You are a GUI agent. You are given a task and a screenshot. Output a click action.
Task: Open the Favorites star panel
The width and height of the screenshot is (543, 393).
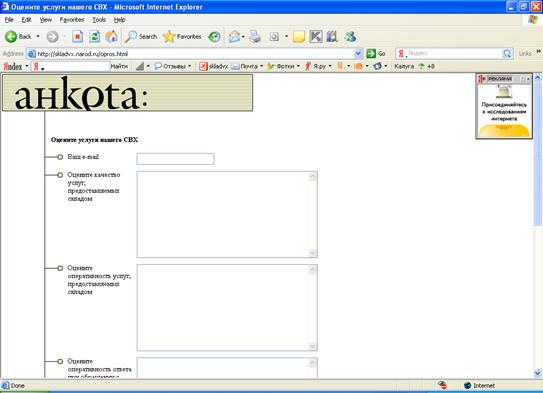click(x=182, y=36)
